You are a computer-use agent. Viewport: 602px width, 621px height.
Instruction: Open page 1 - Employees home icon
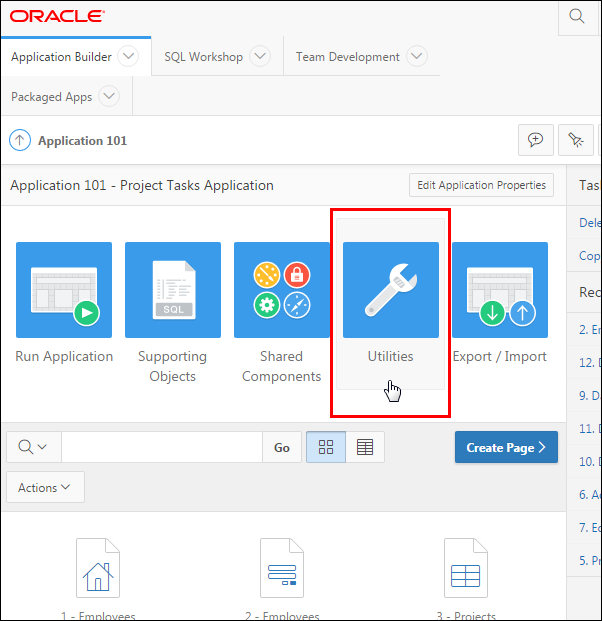tap(98, 568)
